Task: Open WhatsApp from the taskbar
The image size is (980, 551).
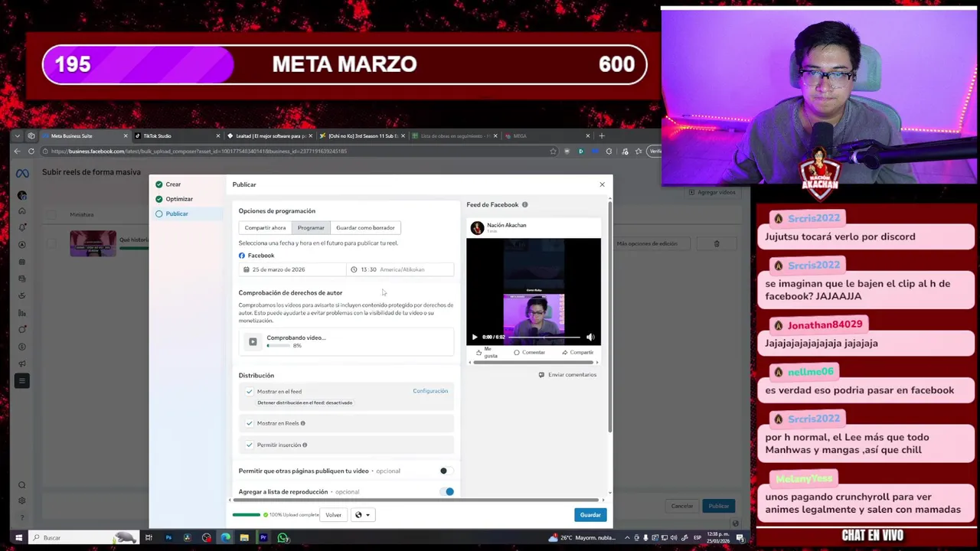Action: [x=283, y=537]
